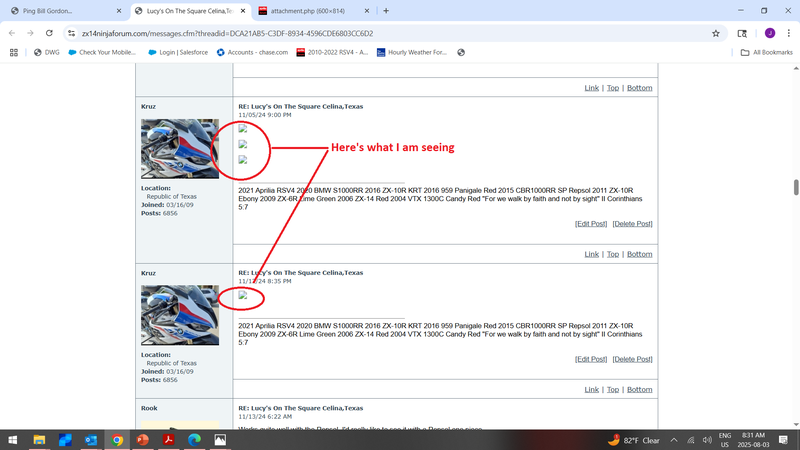
Task: Open 2010-2022 RSV4 bookmark
Action: [x=332, y=52]
